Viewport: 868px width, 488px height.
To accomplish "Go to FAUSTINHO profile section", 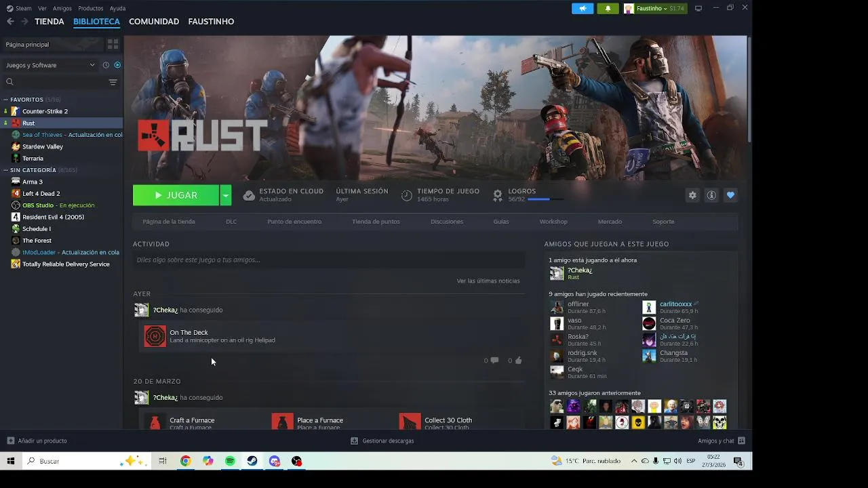I will [211, 22].
